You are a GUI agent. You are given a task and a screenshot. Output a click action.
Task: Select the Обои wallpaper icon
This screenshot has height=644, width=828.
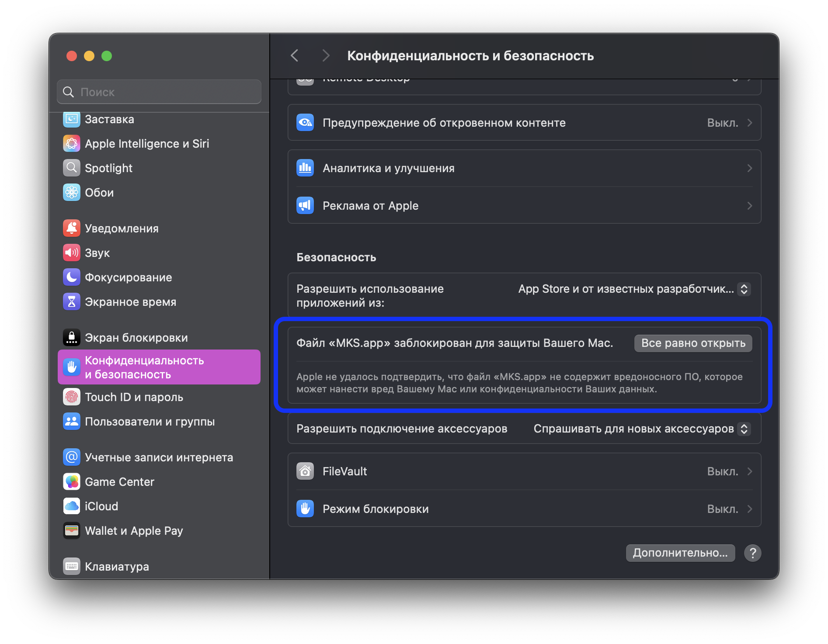(71, 193)
